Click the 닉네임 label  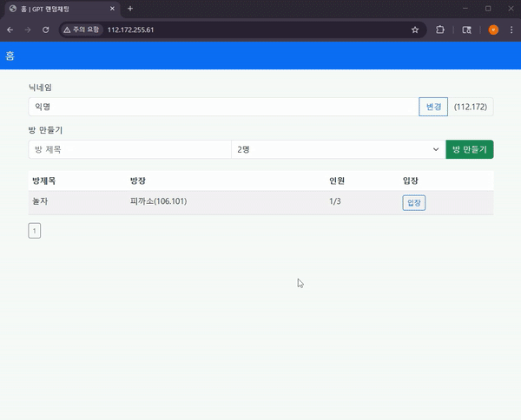(40, 88)
